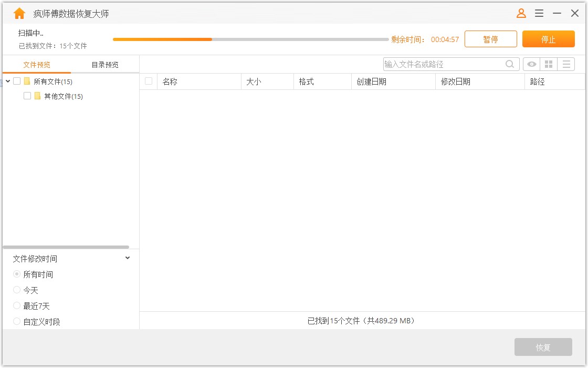The width and height of the screenshot is (588, 368).
Task: Check the 其他文件(15) checkbox
Action: [27, 96]
